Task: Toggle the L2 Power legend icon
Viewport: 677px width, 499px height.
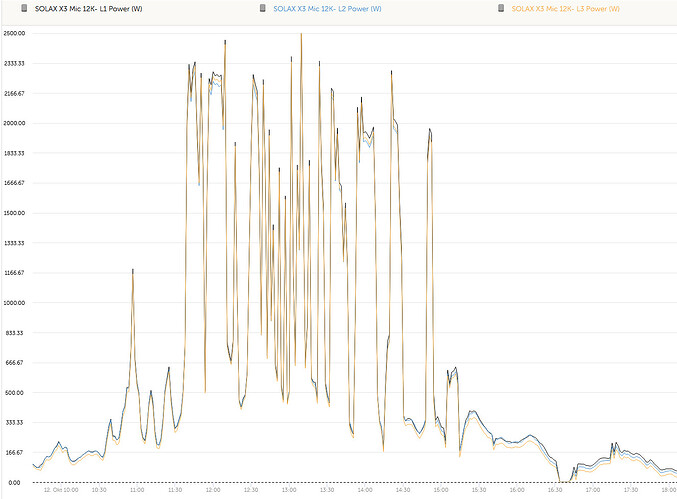Action: click(263, 9)
